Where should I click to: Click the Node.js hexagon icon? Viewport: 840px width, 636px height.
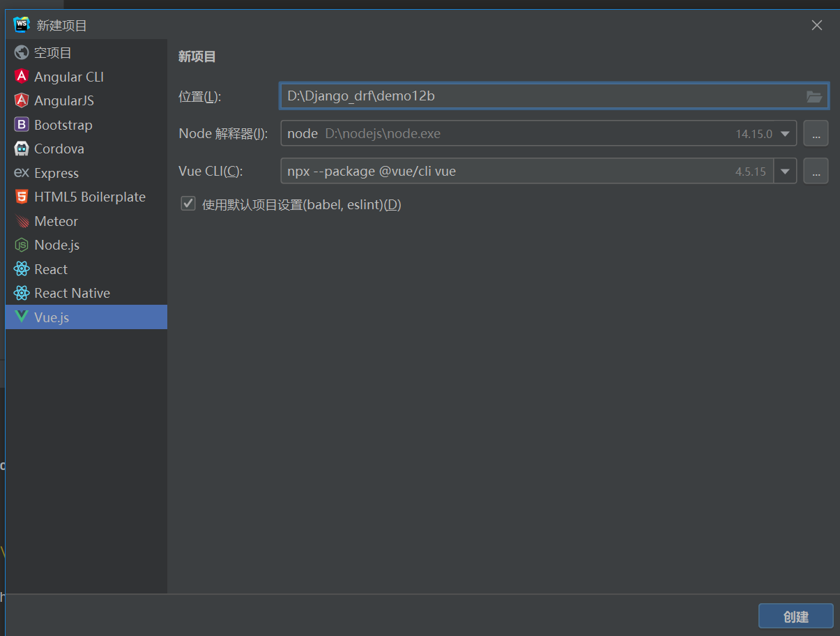(x=22, y=245)
